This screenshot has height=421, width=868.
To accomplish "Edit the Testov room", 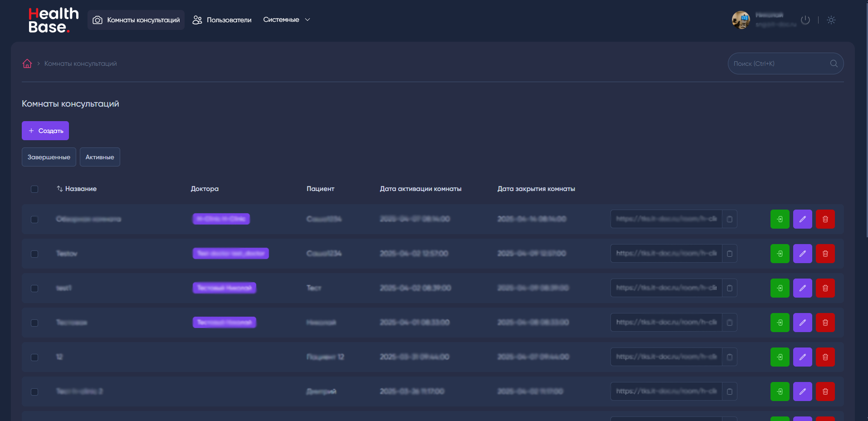I will pyautogui.click(x=803, y=254).
